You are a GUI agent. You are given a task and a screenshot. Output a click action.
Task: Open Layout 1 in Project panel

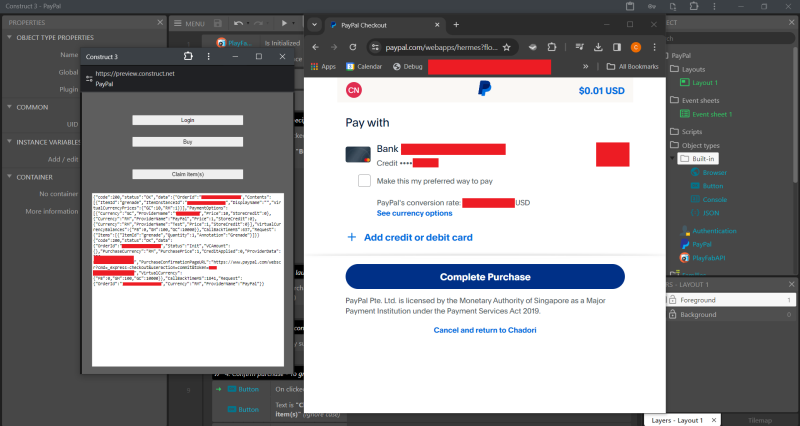699,83
